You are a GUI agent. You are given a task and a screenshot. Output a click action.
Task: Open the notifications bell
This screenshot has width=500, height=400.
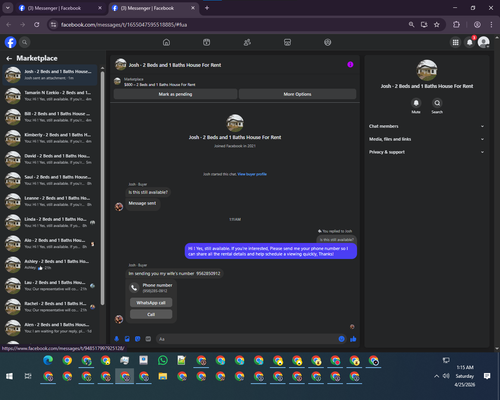pos(470,42)
